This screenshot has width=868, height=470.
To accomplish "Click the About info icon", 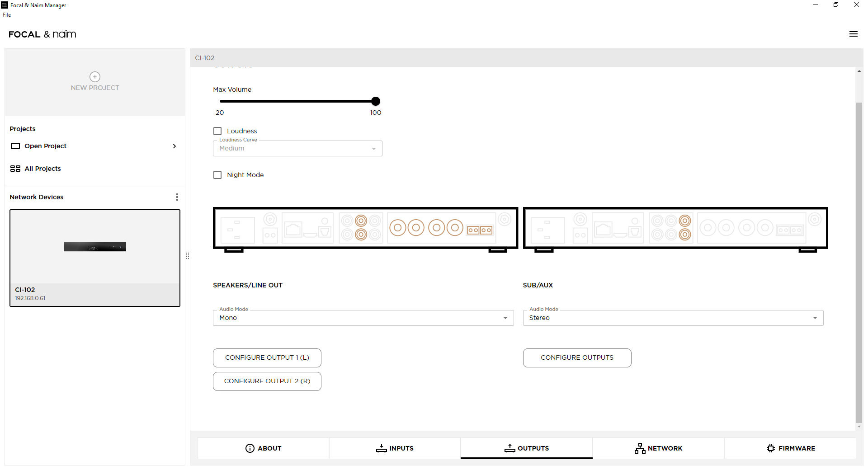I will (250, 448).
